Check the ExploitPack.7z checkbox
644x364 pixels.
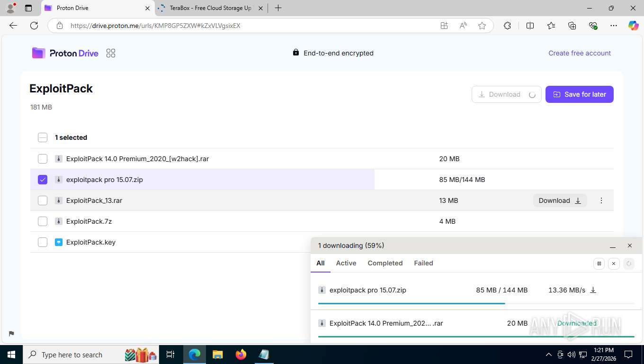(x=43, y=221)
